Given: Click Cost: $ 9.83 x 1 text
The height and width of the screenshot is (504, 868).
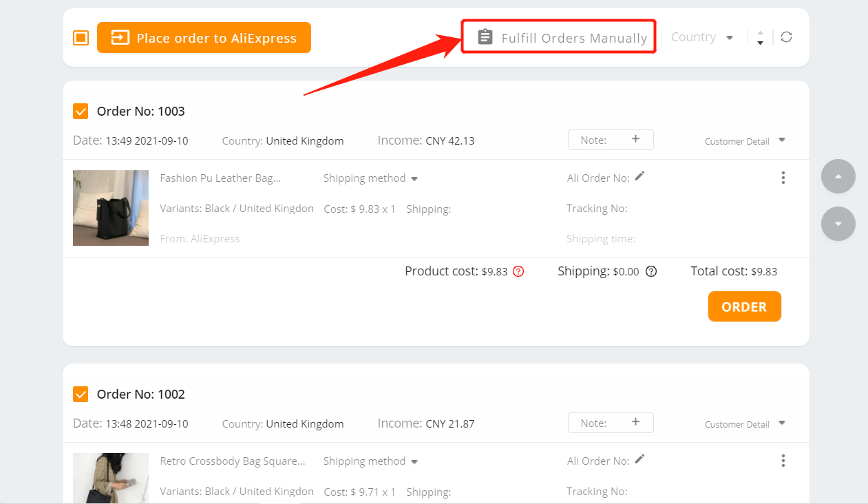Looking at the screenshot, I should tap(360, 209).
